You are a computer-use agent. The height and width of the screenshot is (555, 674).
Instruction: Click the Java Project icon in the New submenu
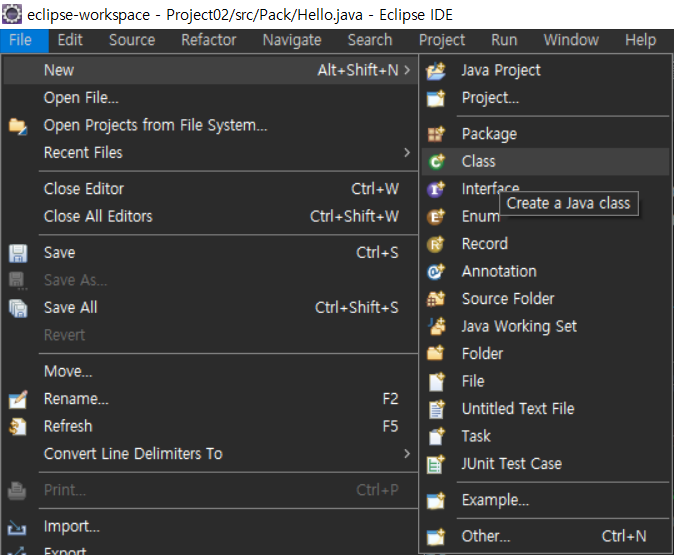436,71
